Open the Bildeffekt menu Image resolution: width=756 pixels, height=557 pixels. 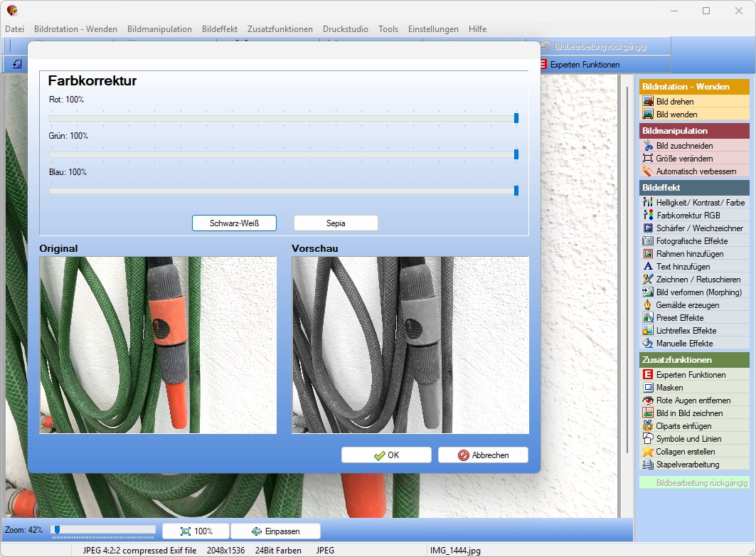220,29
